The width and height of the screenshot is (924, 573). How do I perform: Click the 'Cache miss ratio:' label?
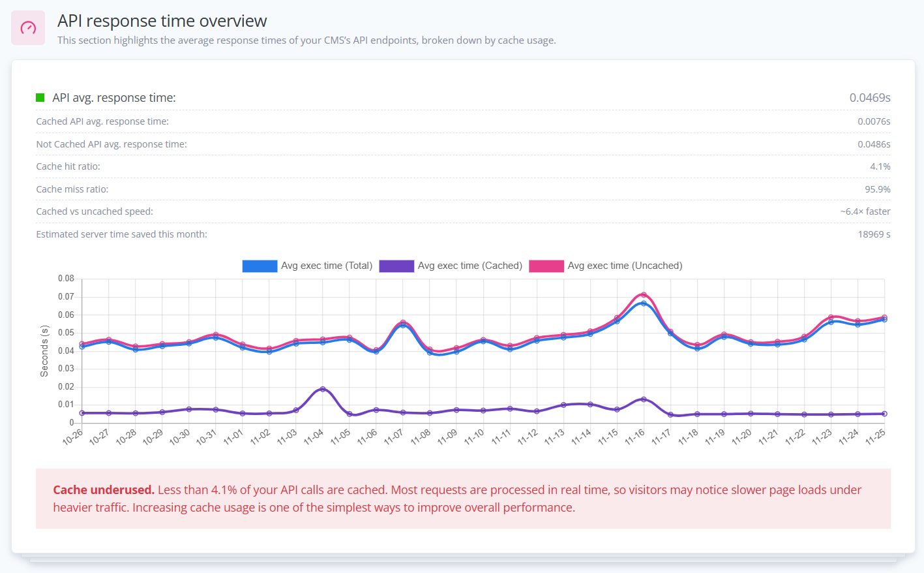click(x=72, y=189)
